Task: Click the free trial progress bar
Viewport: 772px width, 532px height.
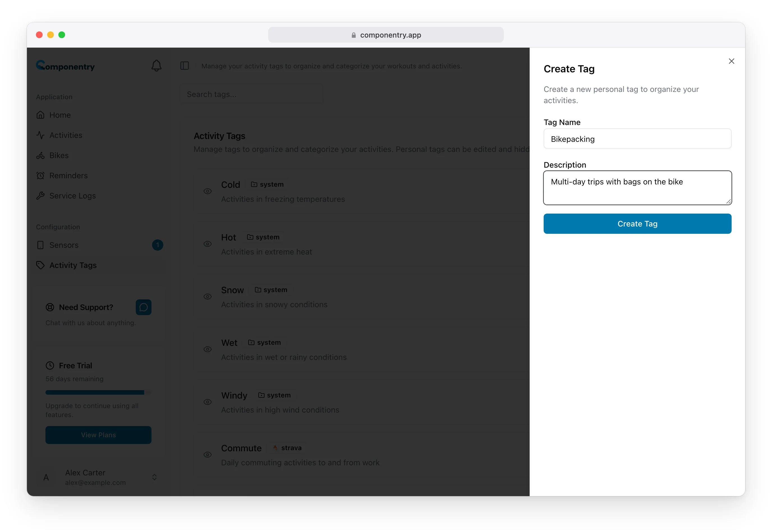Action: pos(98,392)
